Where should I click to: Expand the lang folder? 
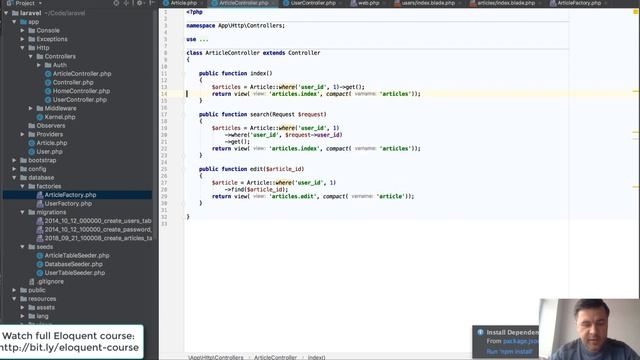(x=22, y=316)
